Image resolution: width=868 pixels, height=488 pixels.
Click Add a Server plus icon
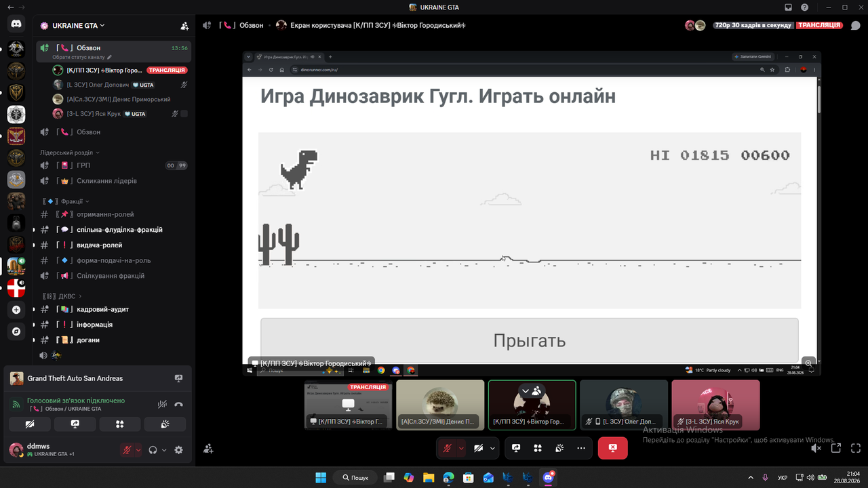(16, 310)
